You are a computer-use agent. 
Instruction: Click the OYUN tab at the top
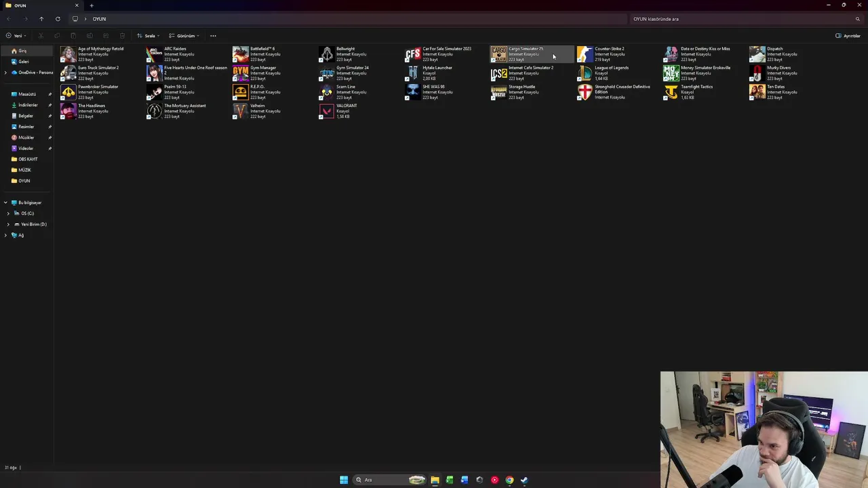(x=41, y=5)
